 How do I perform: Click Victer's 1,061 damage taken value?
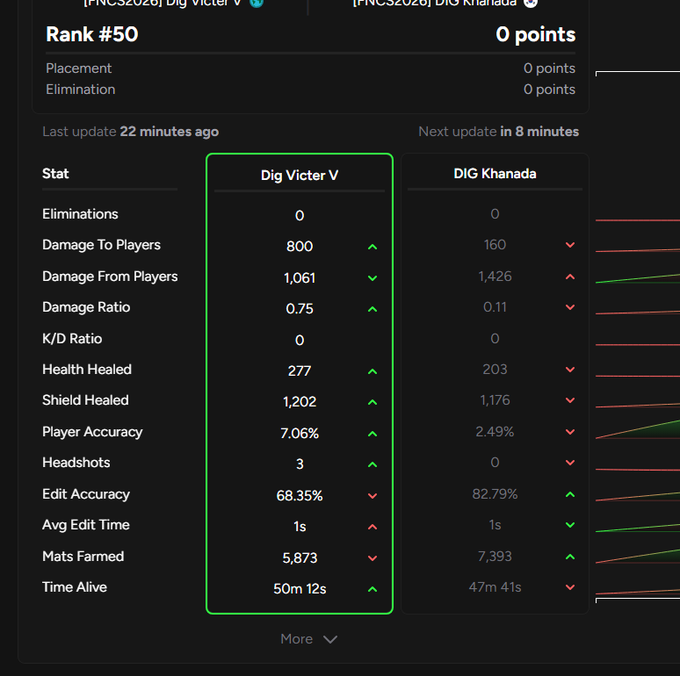pos(299,278)
